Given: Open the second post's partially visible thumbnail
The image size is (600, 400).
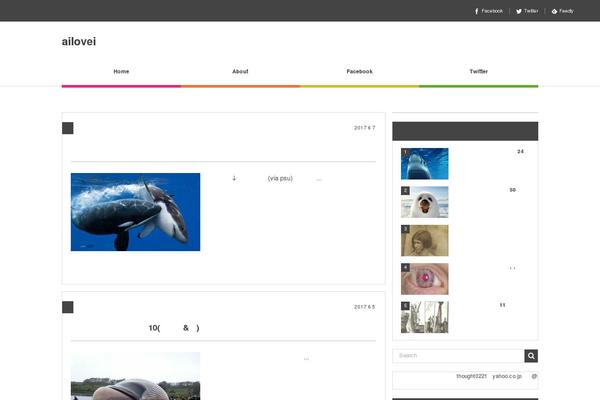Looking at the screenshot, I should click(135, 376).
